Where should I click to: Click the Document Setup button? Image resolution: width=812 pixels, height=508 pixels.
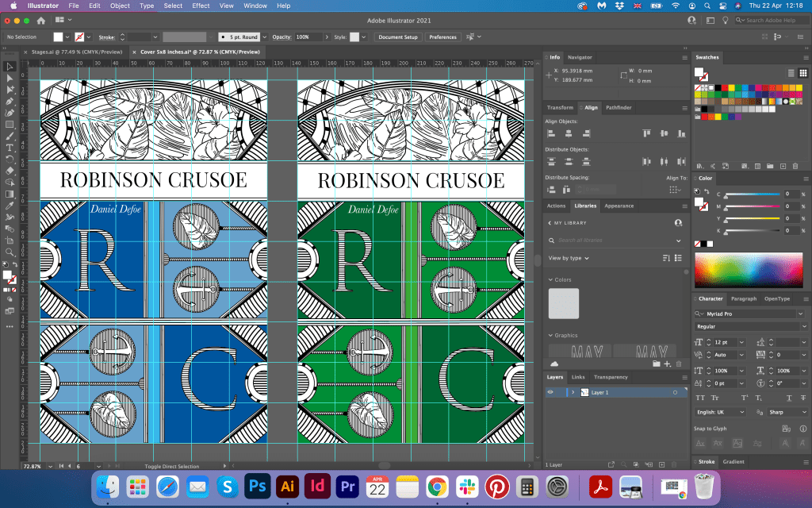[397, 37]
